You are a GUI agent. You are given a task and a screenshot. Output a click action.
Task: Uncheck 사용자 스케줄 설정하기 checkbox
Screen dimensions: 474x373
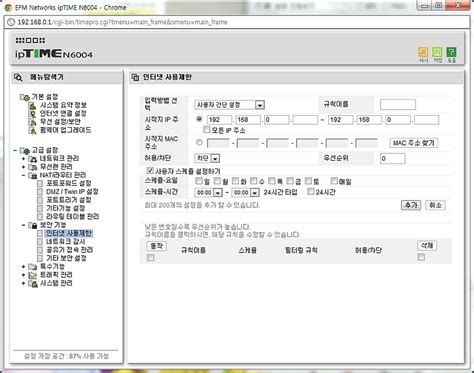point(150,170)
